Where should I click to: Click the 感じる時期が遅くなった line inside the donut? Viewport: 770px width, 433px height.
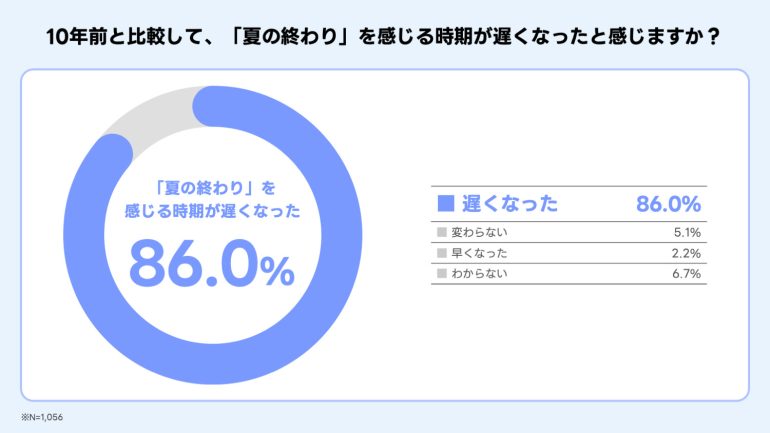(x=211, y=211)
